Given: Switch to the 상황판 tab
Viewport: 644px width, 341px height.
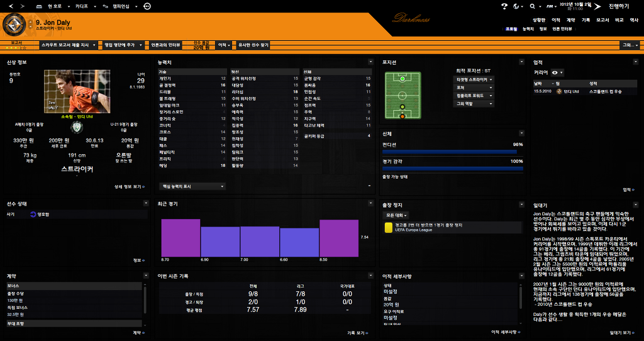Looking at the screenshot, I should (538, 20).
